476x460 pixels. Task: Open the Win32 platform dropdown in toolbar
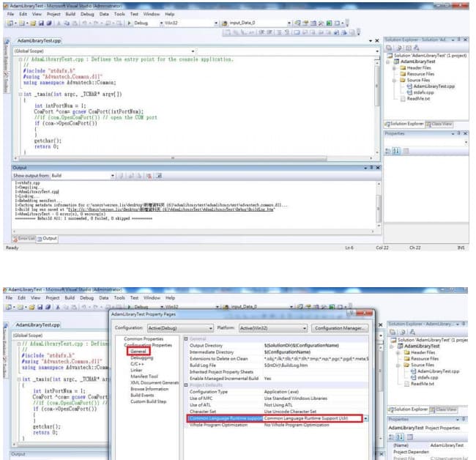coord(215,23)
